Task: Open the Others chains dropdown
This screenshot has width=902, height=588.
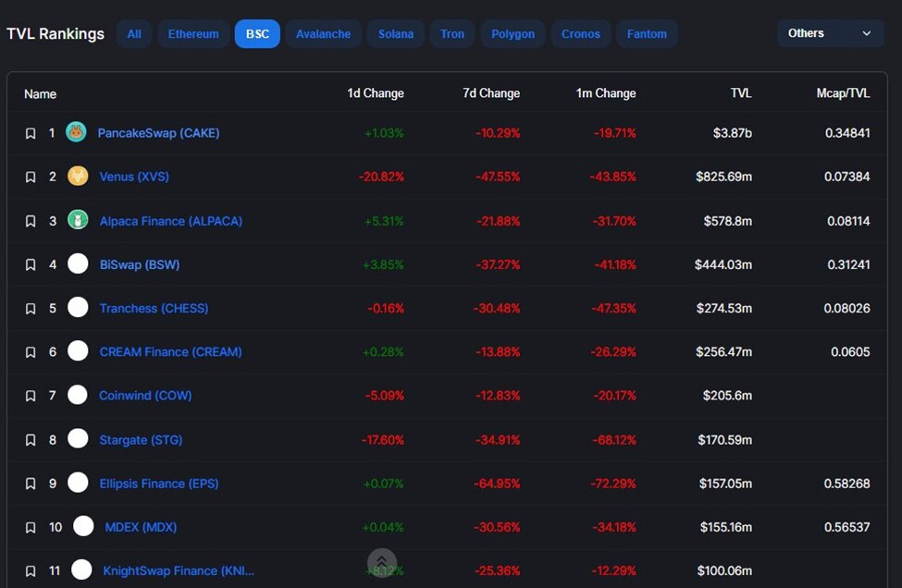Action: click(x=830, y=33)
